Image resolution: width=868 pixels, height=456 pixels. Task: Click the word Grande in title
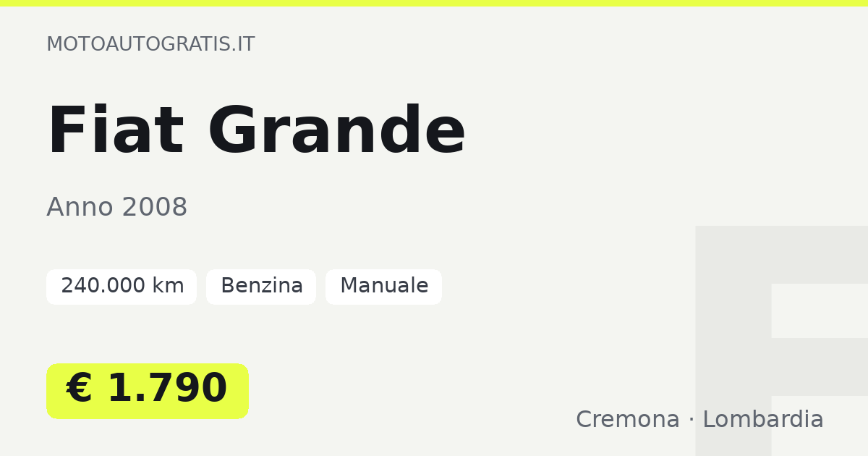click(337, 131)
